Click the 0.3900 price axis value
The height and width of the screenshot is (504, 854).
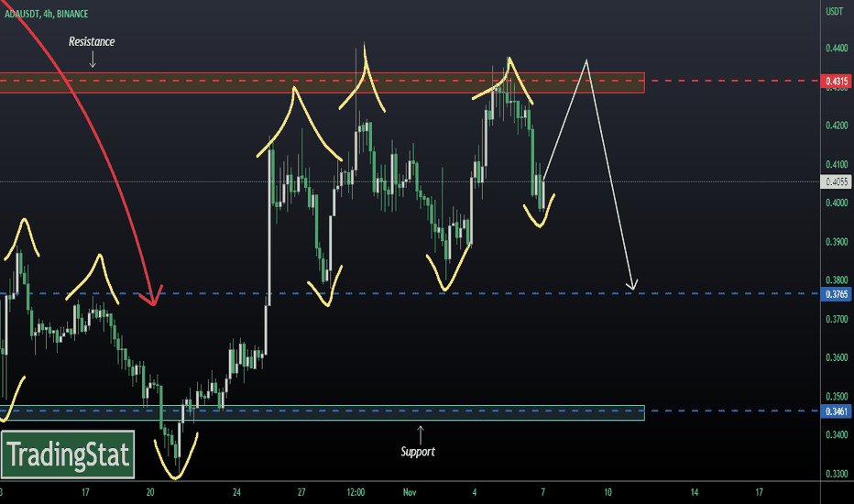click(x=837, y=241)
